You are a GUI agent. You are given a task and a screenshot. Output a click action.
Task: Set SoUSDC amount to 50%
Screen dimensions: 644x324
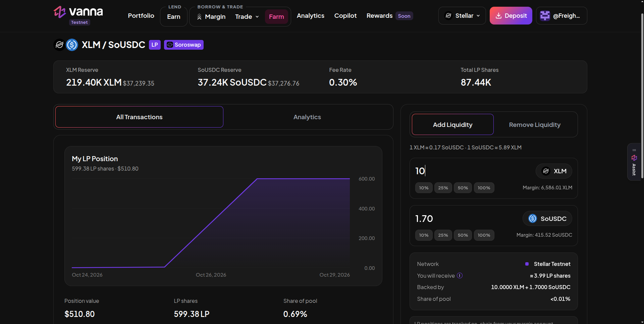pyautogui.click(x=463, y=235)
